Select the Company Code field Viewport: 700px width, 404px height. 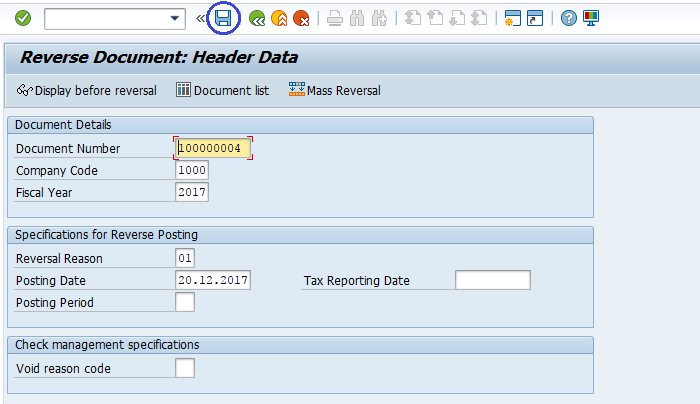tap(191, 170)
